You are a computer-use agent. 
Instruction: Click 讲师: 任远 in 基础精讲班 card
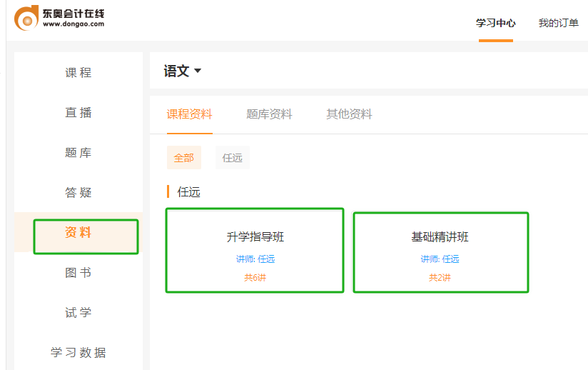tap(440, 259)
